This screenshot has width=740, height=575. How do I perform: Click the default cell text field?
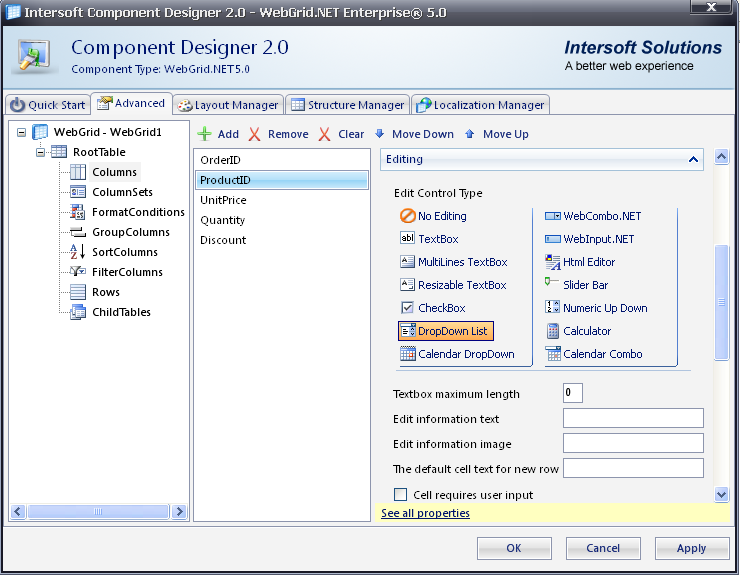tap(633, 468)
